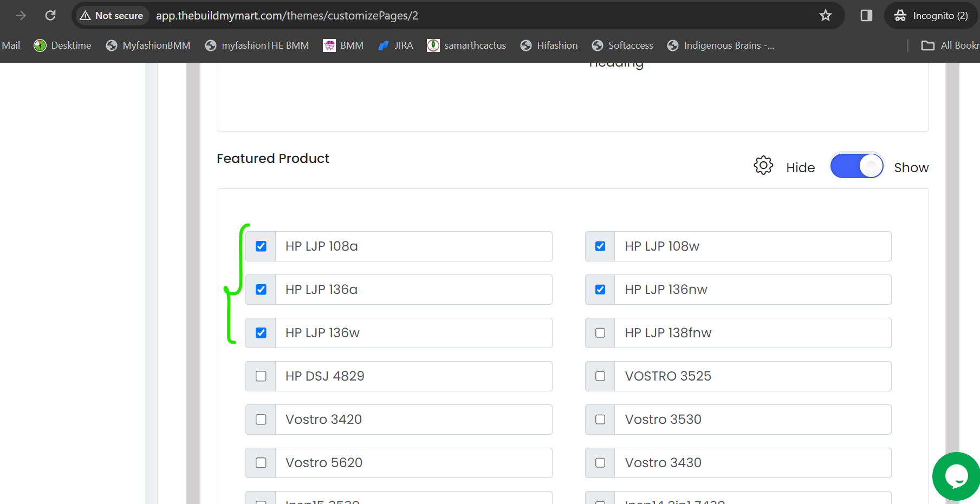Click the Show label
Viewport: 980px width, 504px height.
pos(911,168)
